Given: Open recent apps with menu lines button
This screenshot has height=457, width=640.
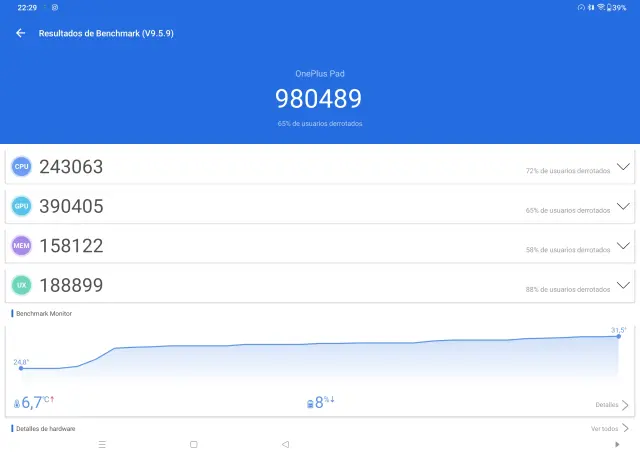Looking at the screenshot, I should (102, 444).
